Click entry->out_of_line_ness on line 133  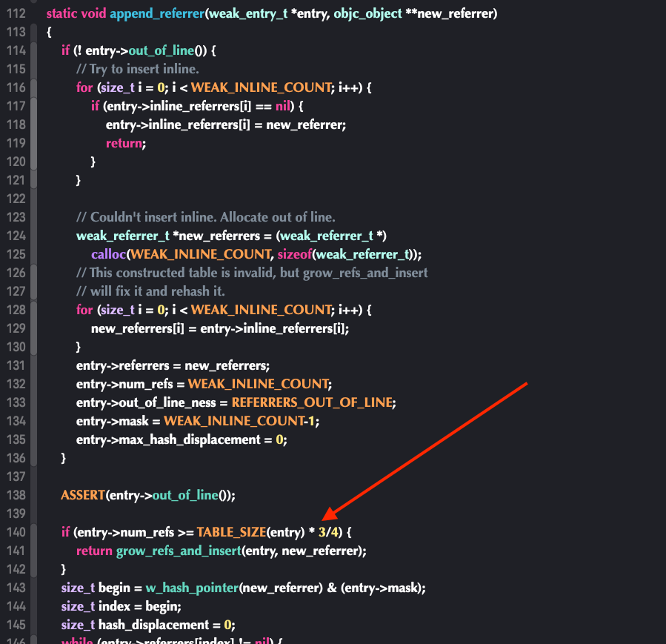click(146, 402)
